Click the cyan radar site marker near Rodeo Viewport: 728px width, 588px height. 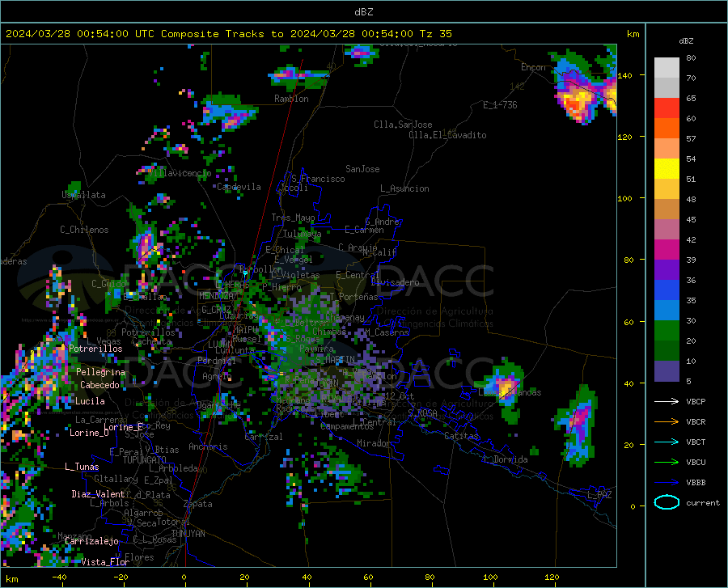pyautogui.click(x=245, y=274)
